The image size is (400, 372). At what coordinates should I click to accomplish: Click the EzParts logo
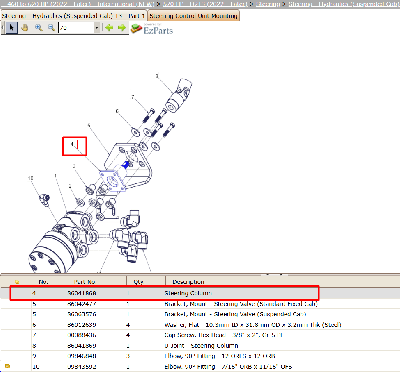click(152, 29)
